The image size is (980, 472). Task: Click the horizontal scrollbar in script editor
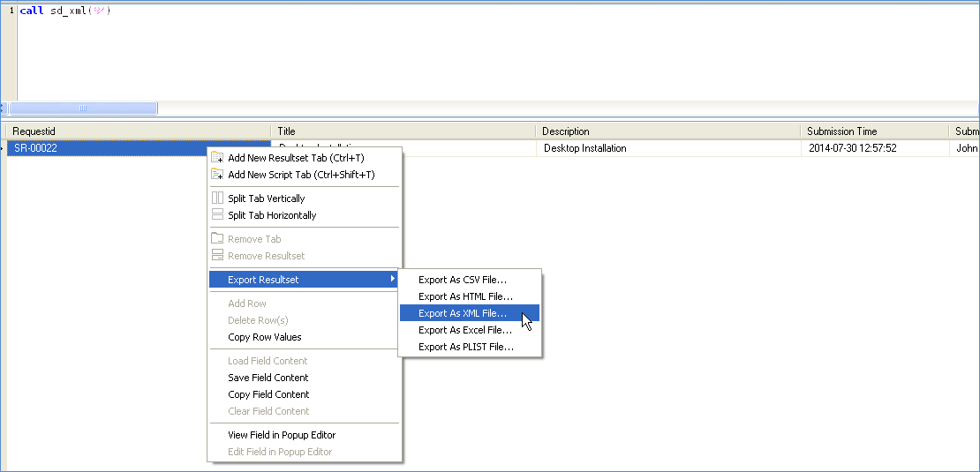pyautogui.click(x=83, y=109)
